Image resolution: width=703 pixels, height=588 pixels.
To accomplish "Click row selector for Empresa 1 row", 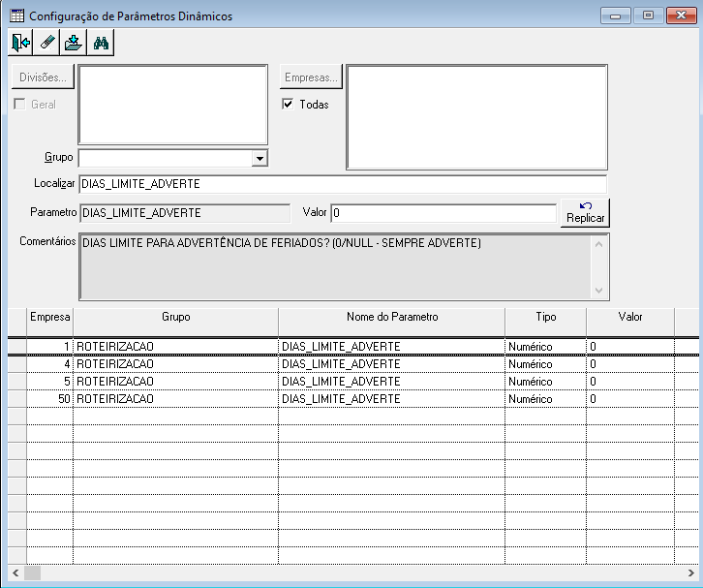I will (x=17, y=347).
